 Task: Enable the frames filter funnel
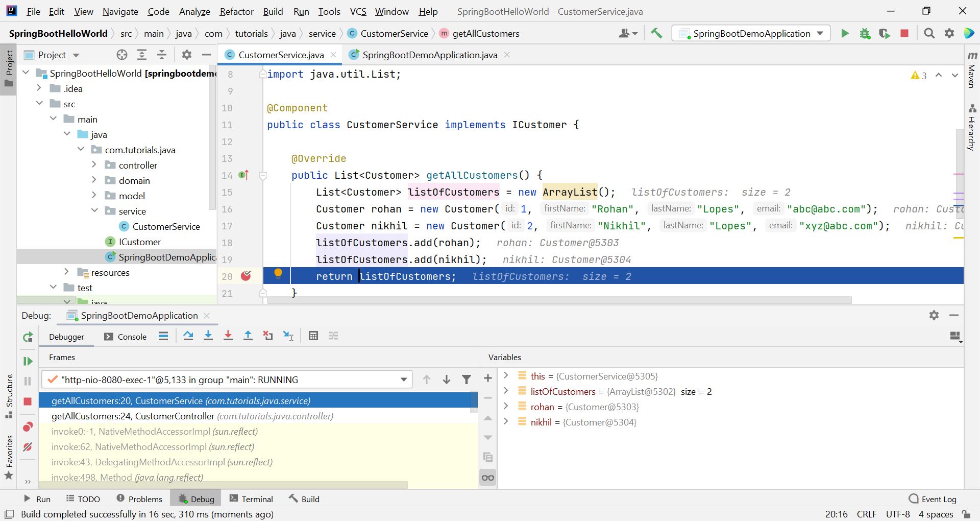coord(467,380)
